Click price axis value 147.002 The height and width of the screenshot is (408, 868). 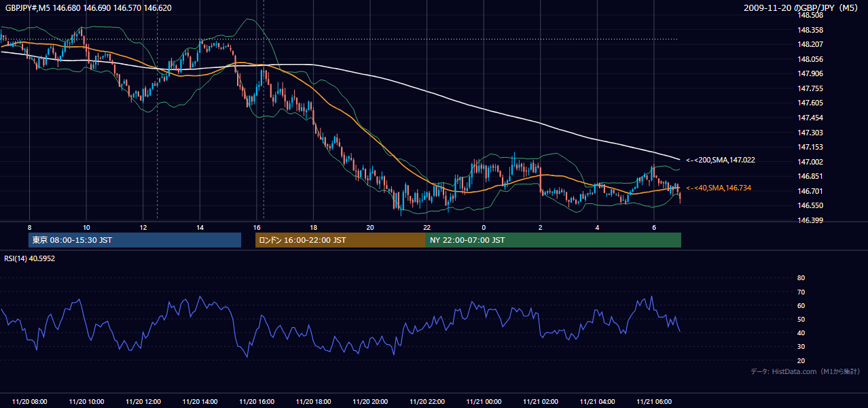point(810,162)
